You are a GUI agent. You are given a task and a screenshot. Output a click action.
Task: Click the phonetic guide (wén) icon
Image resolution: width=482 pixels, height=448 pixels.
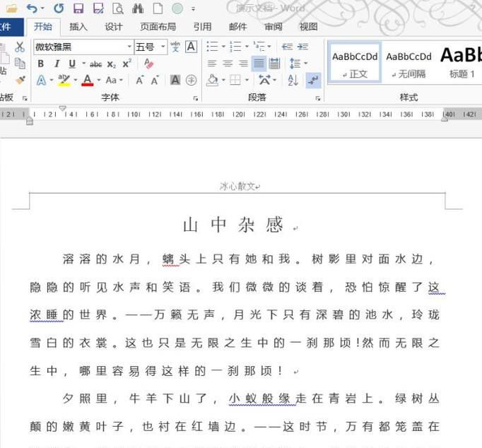click(175, 47)
